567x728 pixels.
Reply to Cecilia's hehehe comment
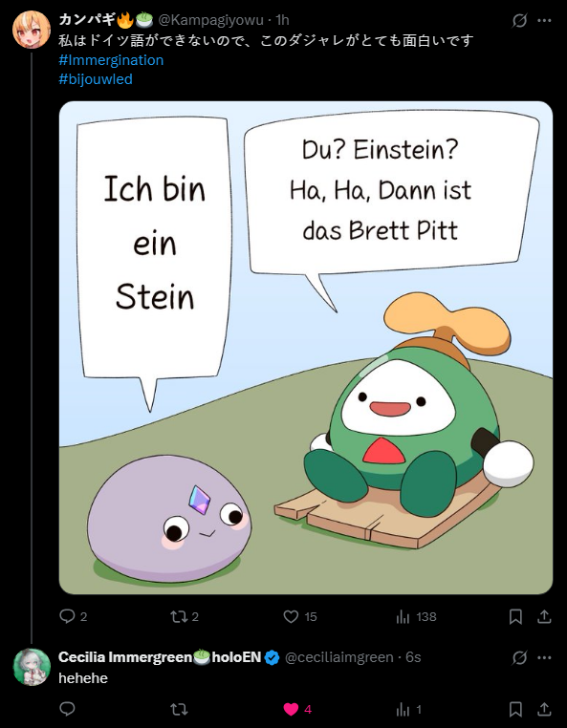(67, 709)
